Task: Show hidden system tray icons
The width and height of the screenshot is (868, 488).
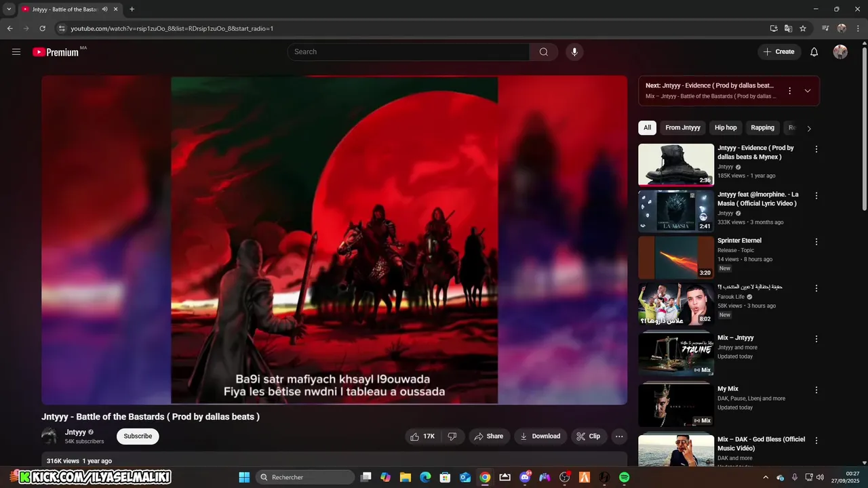Action: coord(766,477)
